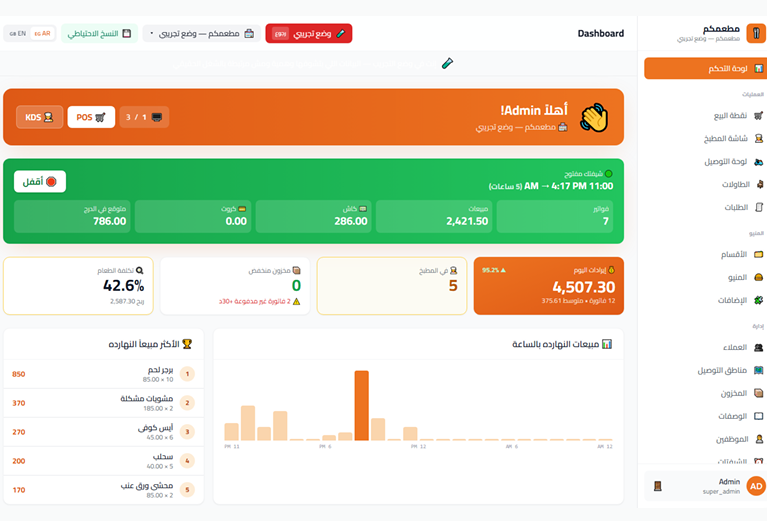Open the تكلفة الطعام 42.6% card
Image resolution: width=767 pixels, height=521 pixels.
pos(78,286)
